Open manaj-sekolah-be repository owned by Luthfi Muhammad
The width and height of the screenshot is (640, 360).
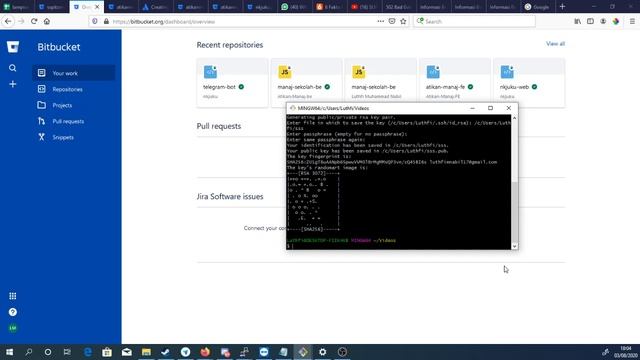(380, 83)
